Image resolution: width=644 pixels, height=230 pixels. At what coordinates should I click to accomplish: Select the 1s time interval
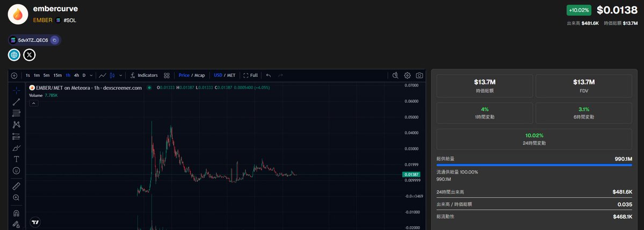point(27,76)
